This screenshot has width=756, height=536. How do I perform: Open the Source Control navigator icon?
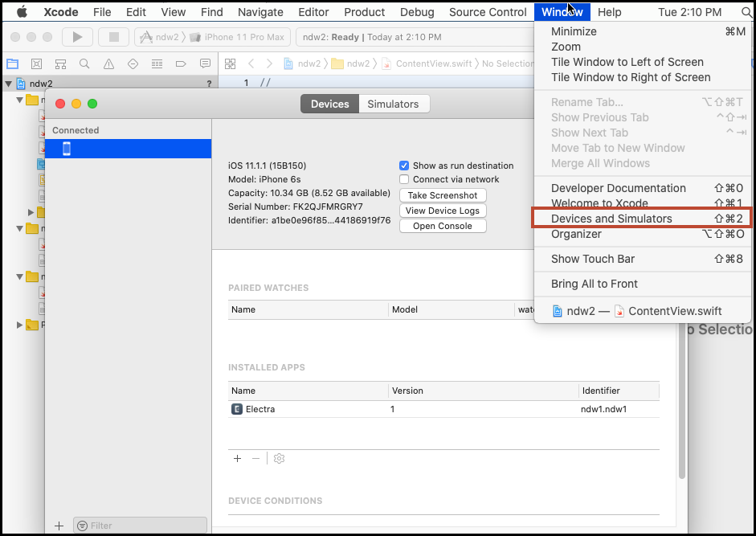pos(36,63)
